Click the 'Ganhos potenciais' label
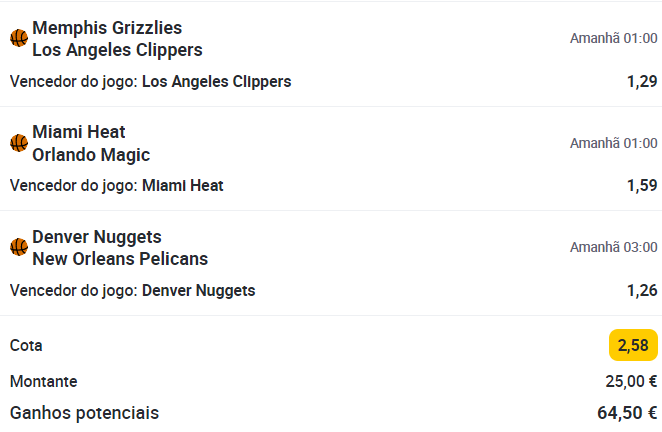 pos(84,413)
